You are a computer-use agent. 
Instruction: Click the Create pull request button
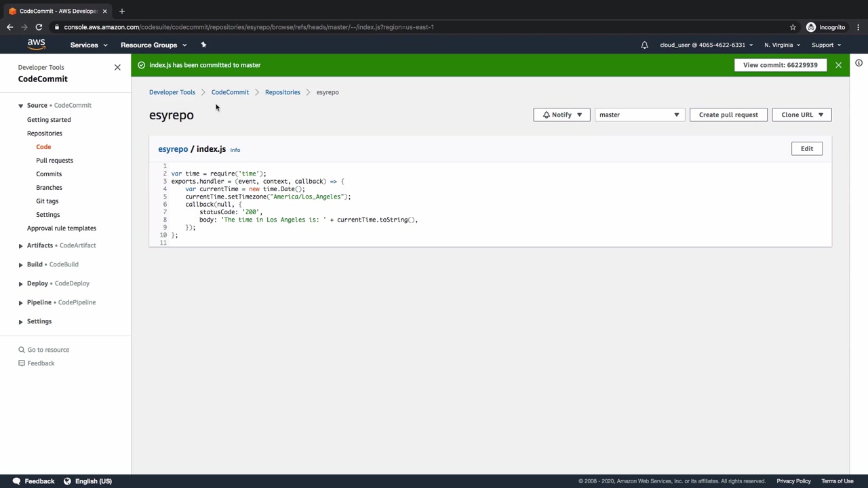pyautogui.click(x=728, y=115)
